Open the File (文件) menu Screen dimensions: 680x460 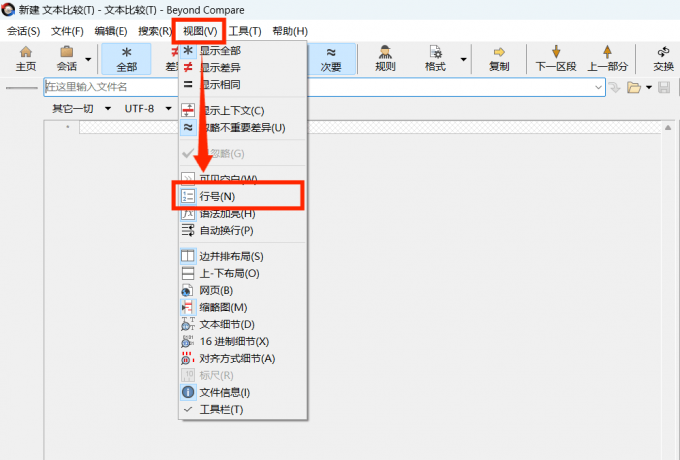coord(67,31)
